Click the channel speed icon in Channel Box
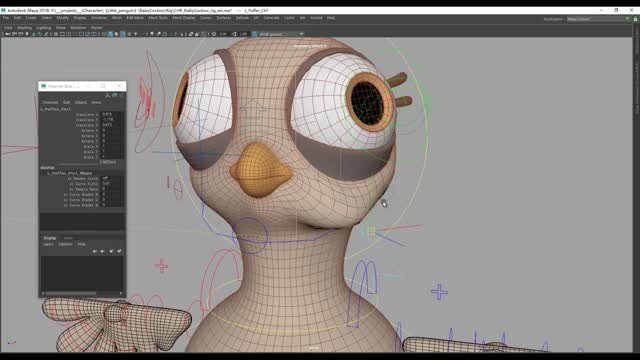640x360 pixels. click(x=115, y=95)
